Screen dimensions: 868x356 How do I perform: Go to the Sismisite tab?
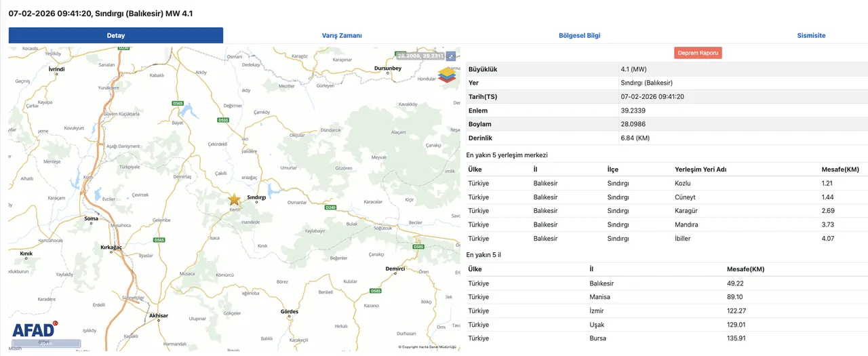(x=811, y=35)
